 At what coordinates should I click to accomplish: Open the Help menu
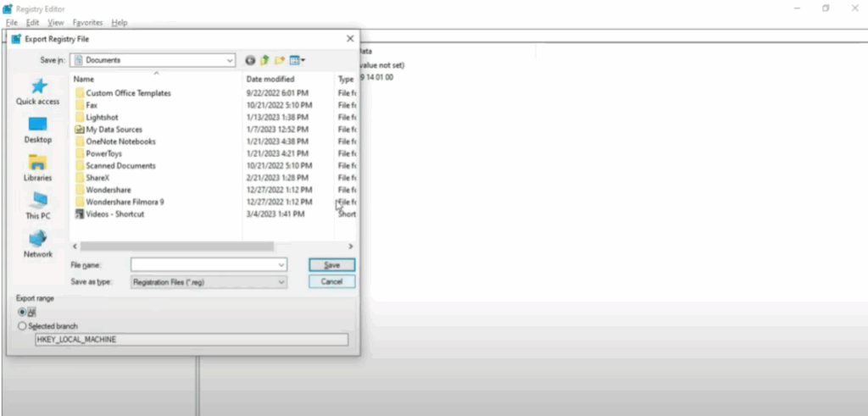pyautogui.click(x=120, y=23)
